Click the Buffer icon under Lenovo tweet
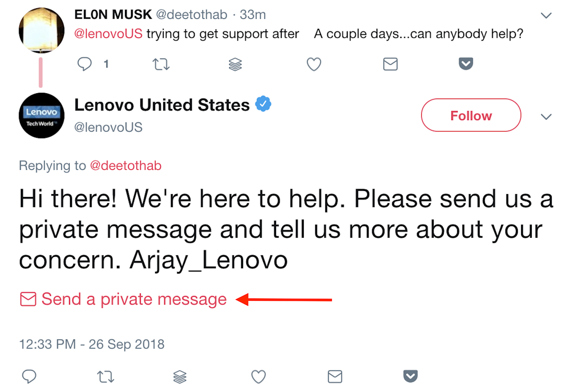This screenshot has height=392, width=570. (180, 377)
